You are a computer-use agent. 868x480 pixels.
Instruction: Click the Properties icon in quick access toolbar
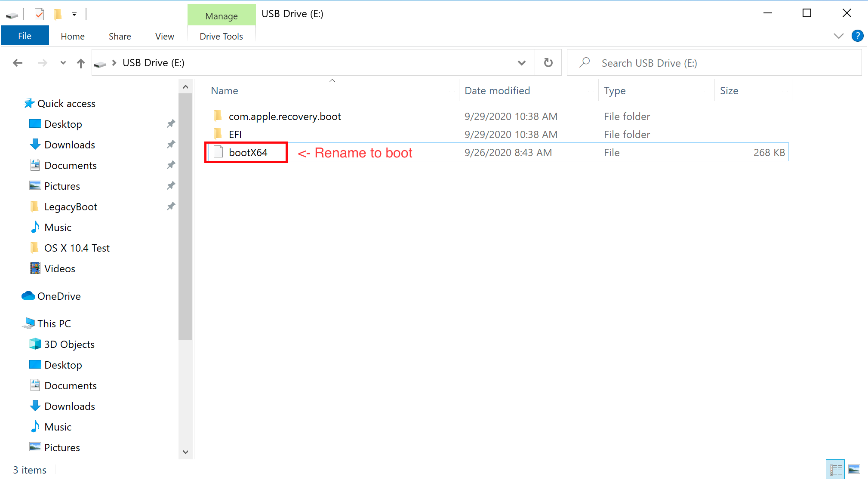[39, 14]
